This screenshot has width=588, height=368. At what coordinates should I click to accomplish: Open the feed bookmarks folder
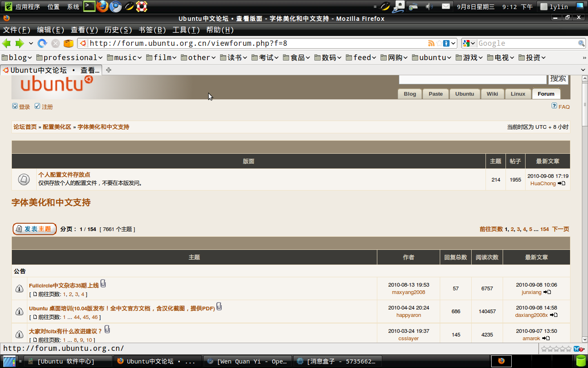[361, 58]
